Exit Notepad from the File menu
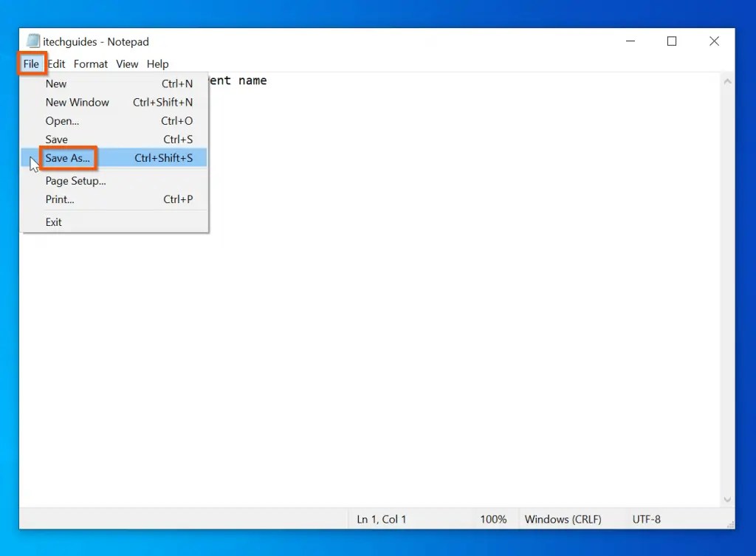This screenshot has height=556, width=756. pyautogui.click(x=53, y=222)
